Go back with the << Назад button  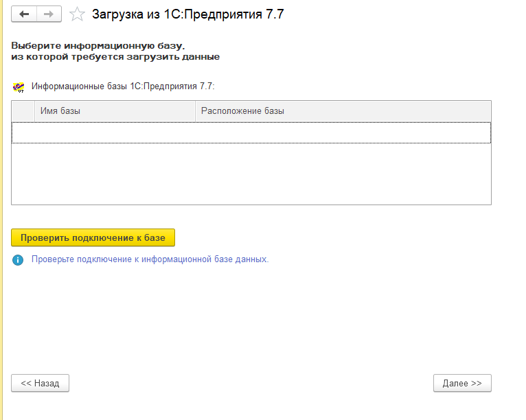coord(41,383)
